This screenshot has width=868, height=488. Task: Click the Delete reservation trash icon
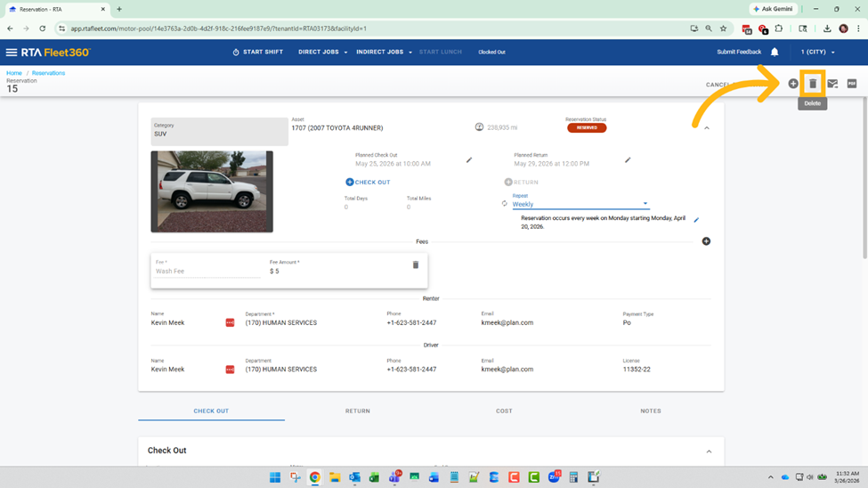(x=813, y=84)
